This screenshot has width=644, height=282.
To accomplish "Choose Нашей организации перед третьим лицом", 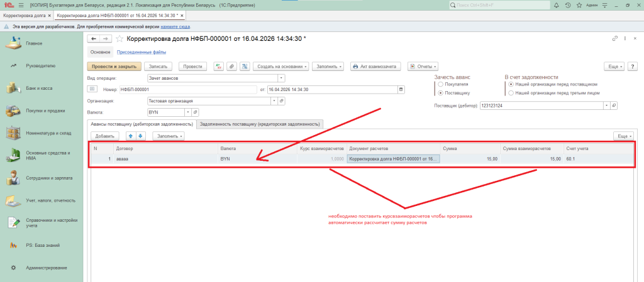I will click(x=511, y=92).
